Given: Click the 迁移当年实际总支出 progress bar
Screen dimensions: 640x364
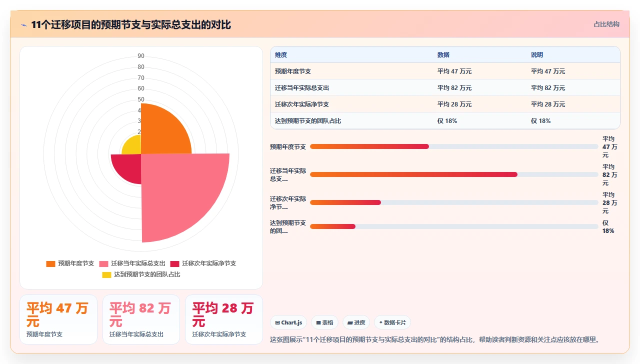Looking at the screenshot, I should click(454, 174).
